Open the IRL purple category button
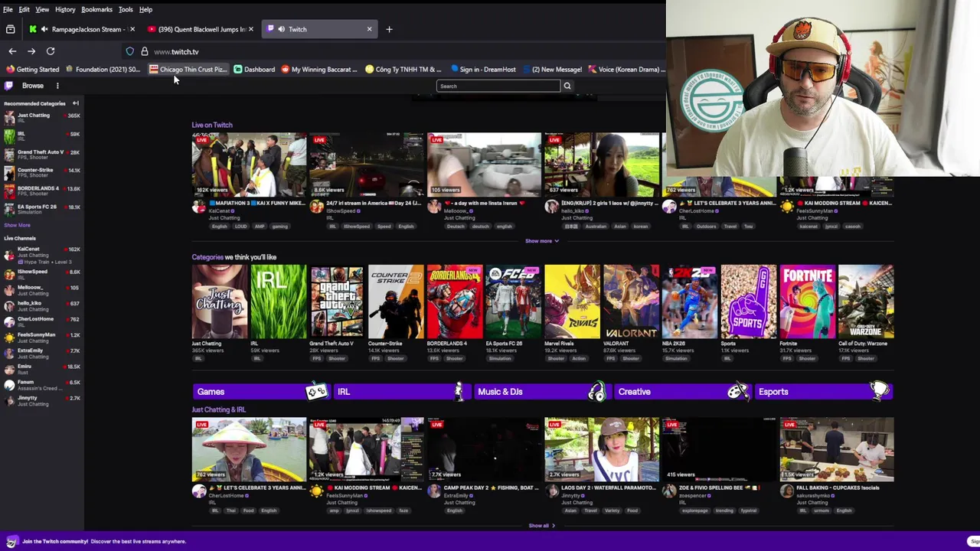Viewport: 980px width, 551px height. click(401, 392)
